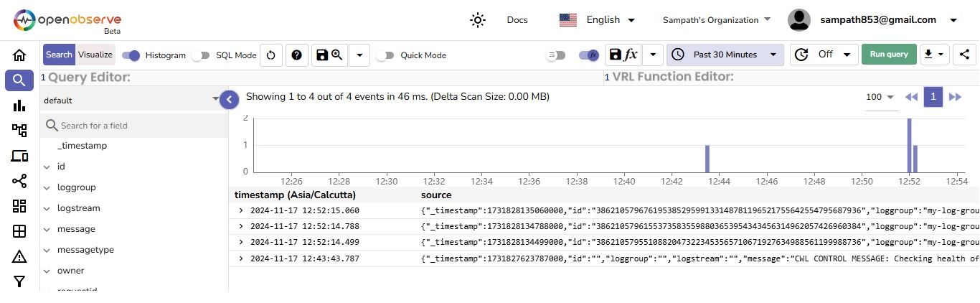Expand the loggroup field in field list
The height and width of the screenshot is (303, 980).
(x=47, y=187)
